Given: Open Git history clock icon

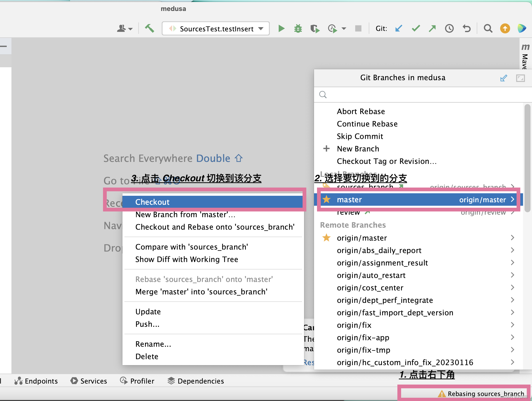Looking at the screenshot, I should 449,28.
